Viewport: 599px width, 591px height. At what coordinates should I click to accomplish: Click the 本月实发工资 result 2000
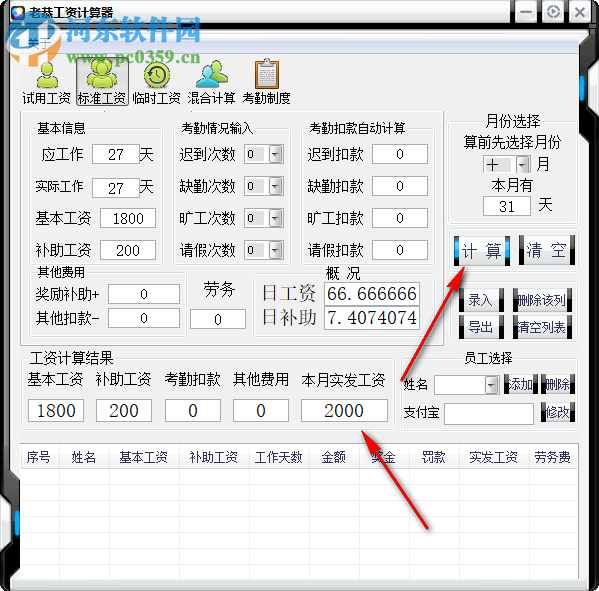344,411
